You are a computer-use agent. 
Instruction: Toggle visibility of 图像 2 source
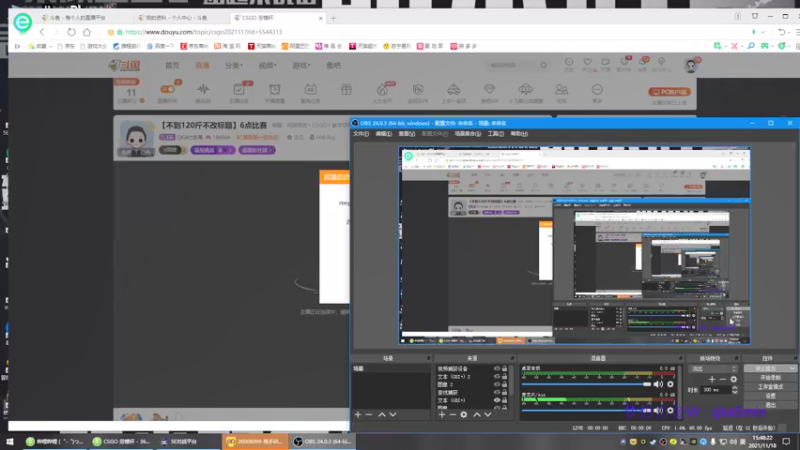click(x=497, y=384)
